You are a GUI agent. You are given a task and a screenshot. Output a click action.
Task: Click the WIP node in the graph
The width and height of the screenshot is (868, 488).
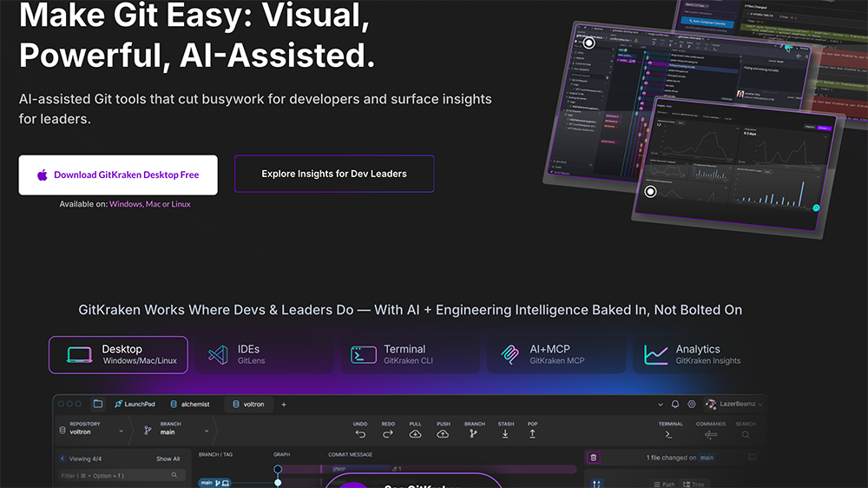278,469
